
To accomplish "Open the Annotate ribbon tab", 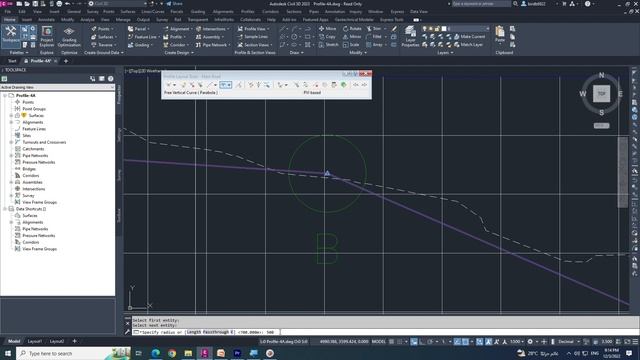I will [46, 19].
